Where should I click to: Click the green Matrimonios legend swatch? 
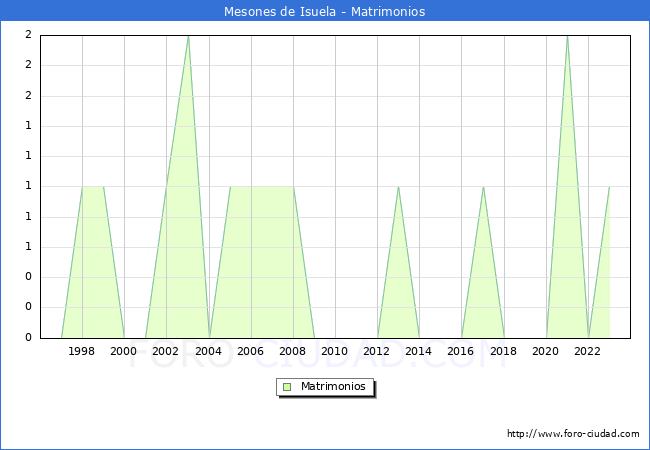click(287, 387)
